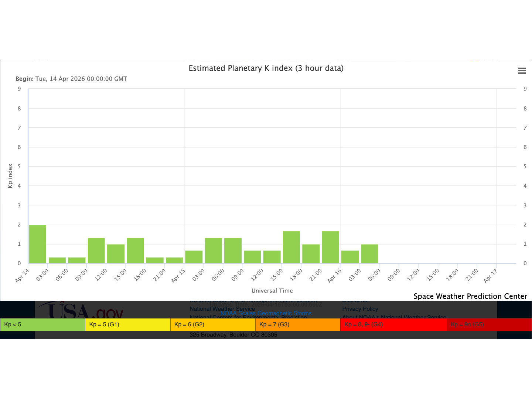Click the yellow Kp = 5 (G1) legend box
The height and width of the screenshot is (399, 532).
point(127,324)
